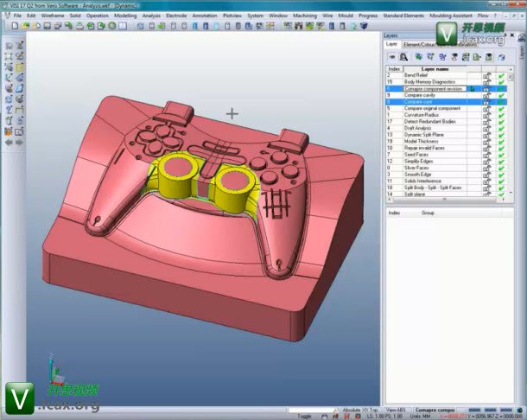
Task: Click Absolute XY Top in status bar
Action: [x=360, y=410]
